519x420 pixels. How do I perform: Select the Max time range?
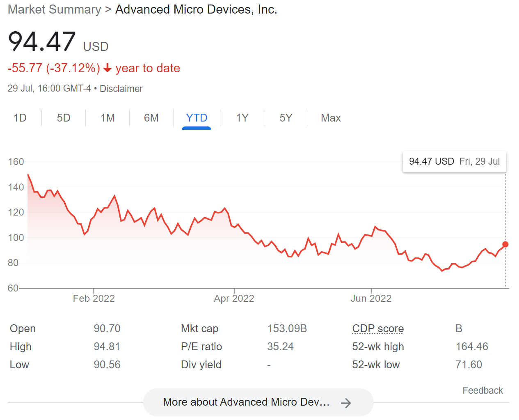pyautogui.click(x=331, y=118)
